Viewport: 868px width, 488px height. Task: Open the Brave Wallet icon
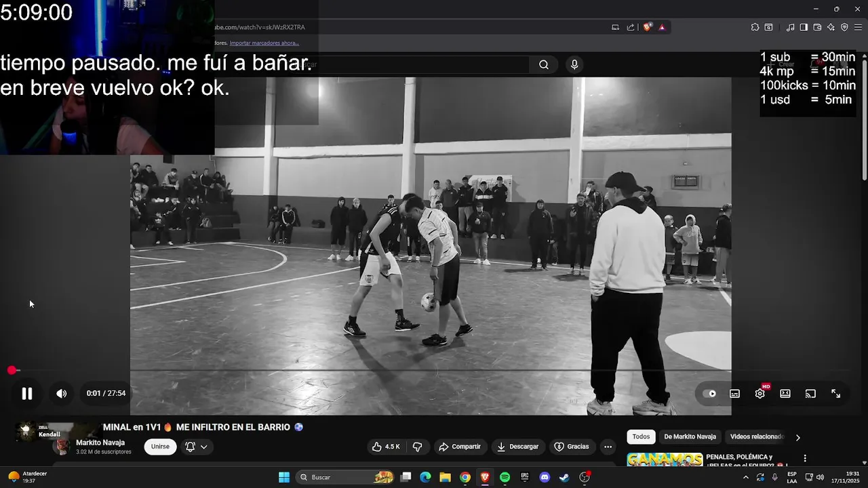tap(817, 27)
